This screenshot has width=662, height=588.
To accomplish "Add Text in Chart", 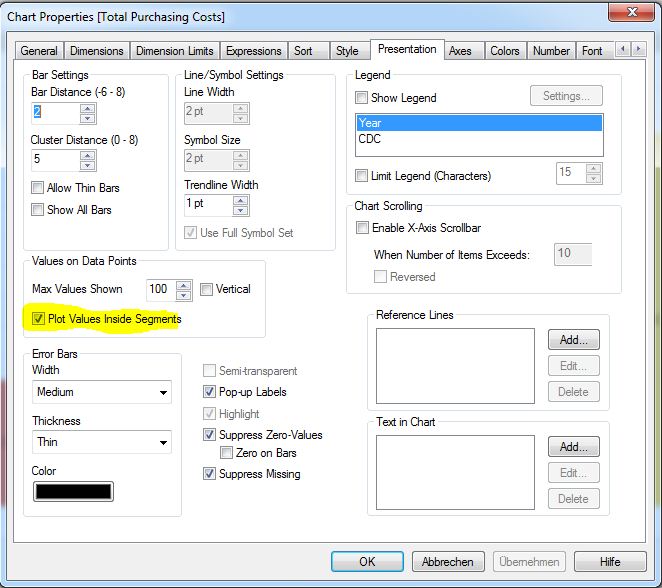I will (x=574, y=447).
